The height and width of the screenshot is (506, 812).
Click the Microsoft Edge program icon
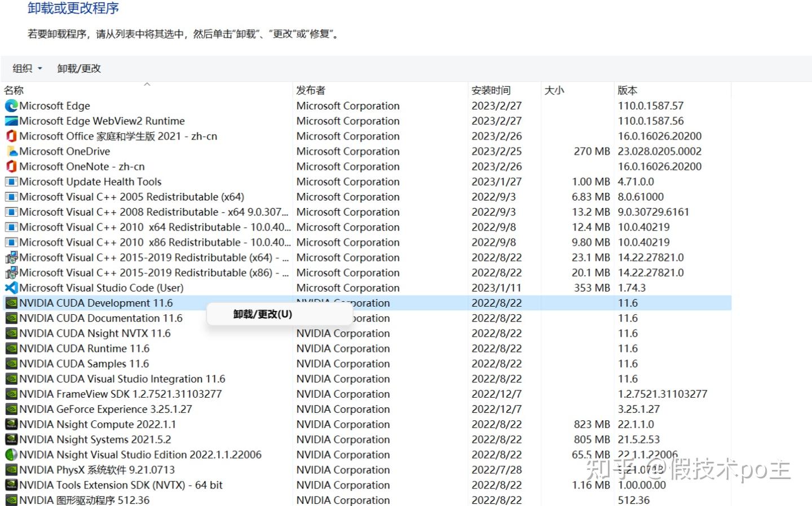(11, 105)
